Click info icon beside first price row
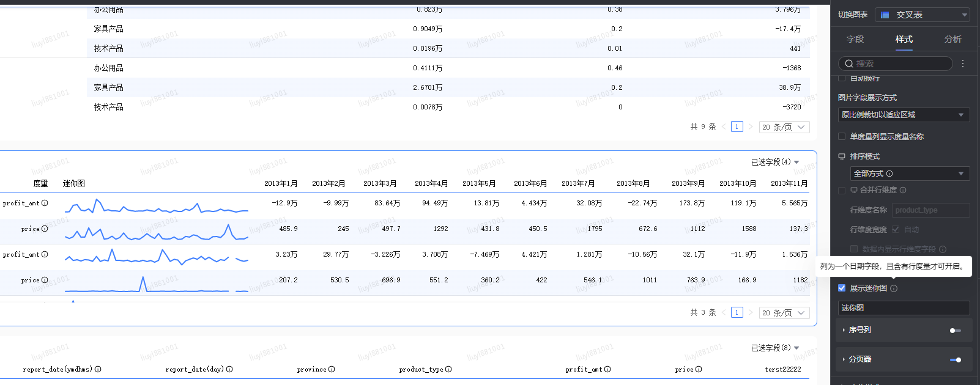 pyautogui.click(x=45, y=229)
